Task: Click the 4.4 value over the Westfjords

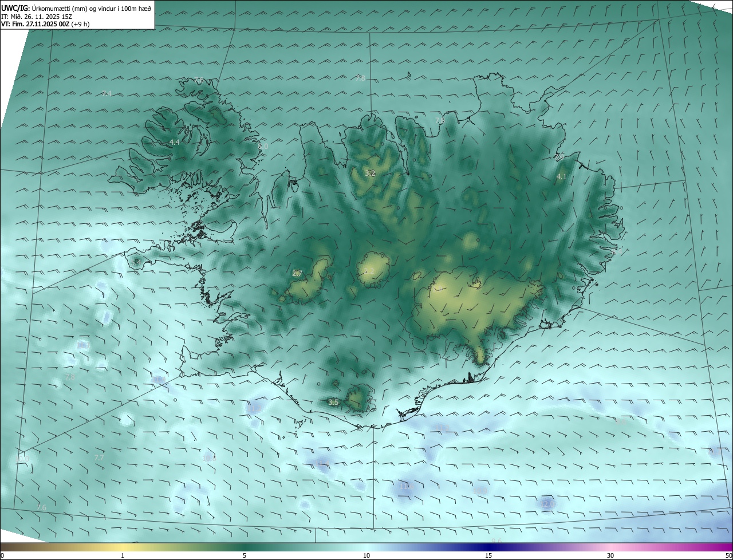Action: point(175,142)
